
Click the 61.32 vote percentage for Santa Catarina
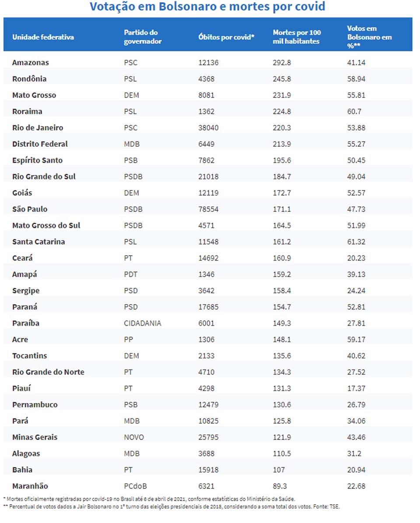coord(356,242)
